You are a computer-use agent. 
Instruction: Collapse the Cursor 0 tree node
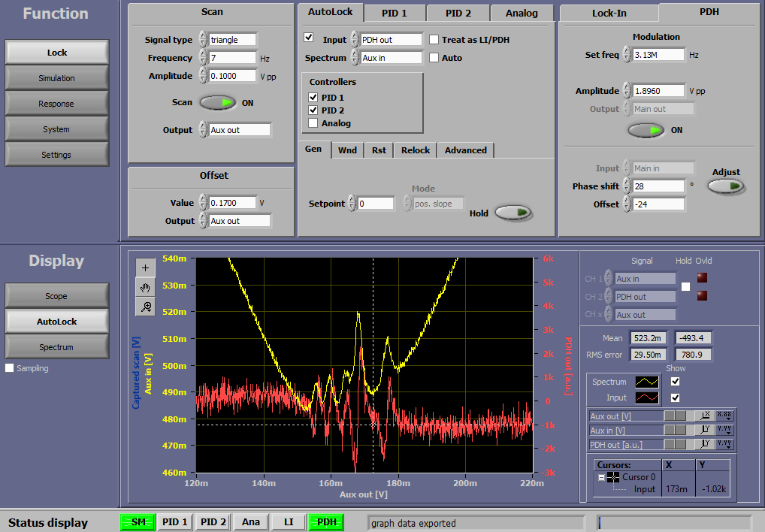[x=601, y=478]
